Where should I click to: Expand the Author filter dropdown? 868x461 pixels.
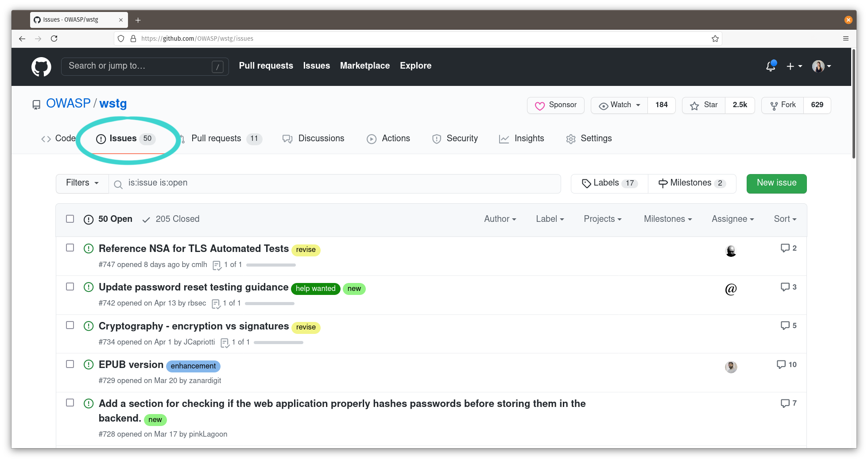(x=500, y=219)
